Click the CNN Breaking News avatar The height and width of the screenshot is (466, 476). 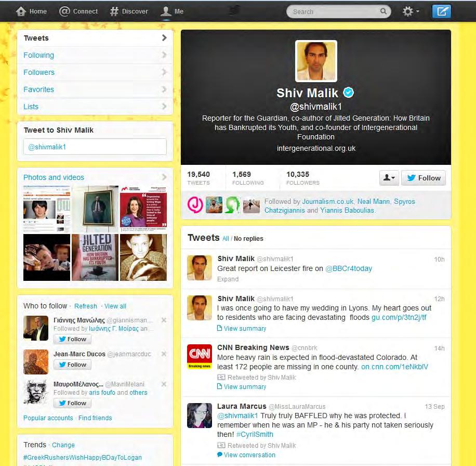(200, 357)
